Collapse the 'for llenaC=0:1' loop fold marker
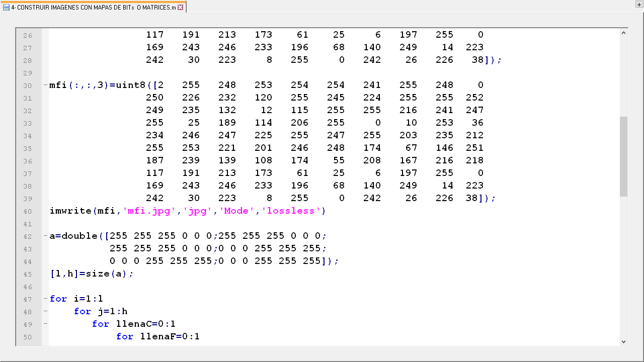This screenshot has height=362, width=644. click(x=45, y=324)
